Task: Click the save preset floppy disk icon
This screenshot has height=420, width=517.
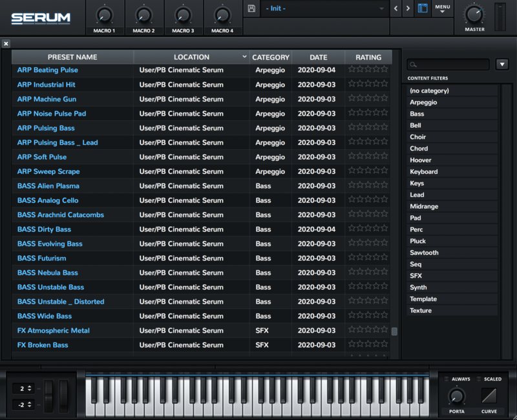Action: [251, 8]
